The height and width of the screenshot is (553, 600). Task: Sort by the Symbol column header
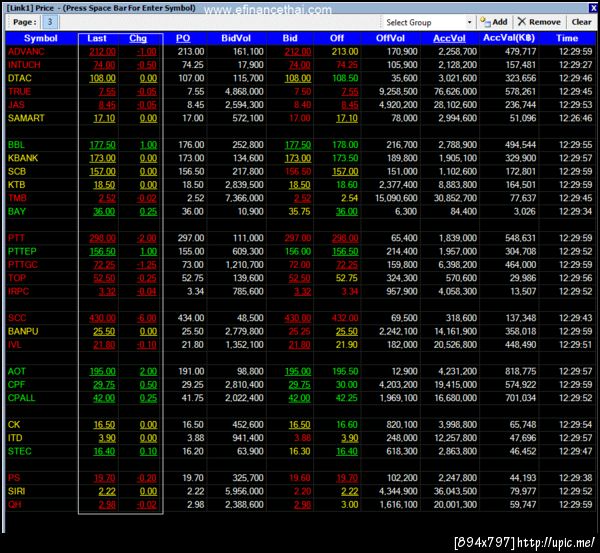pos(41,38)
